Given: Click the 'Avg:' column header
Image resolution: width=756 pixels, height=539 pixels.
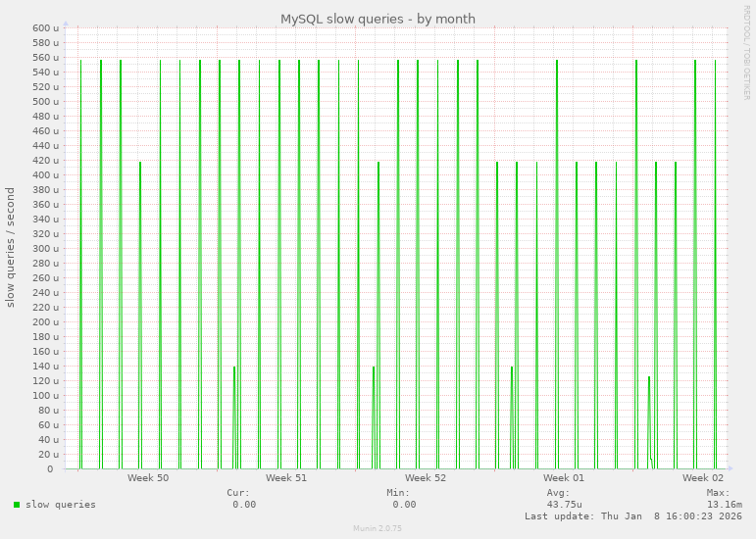Looking at the screenshot, I should (558, 493).
